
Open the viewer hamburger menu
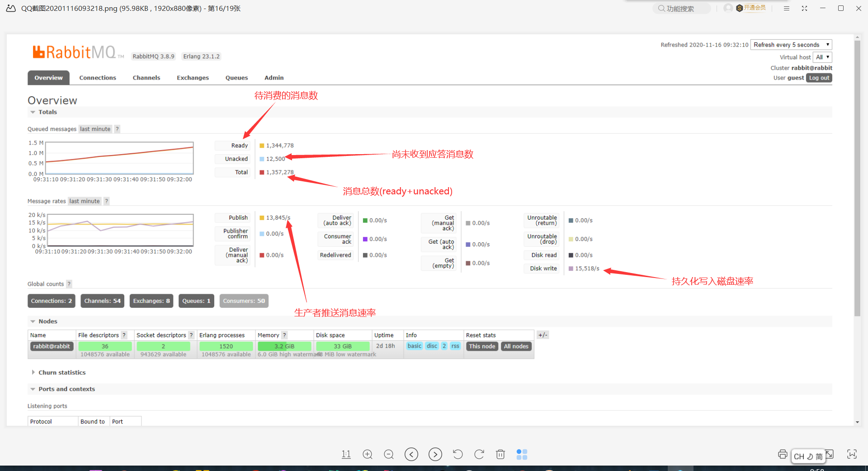click(x=787, y=8)
